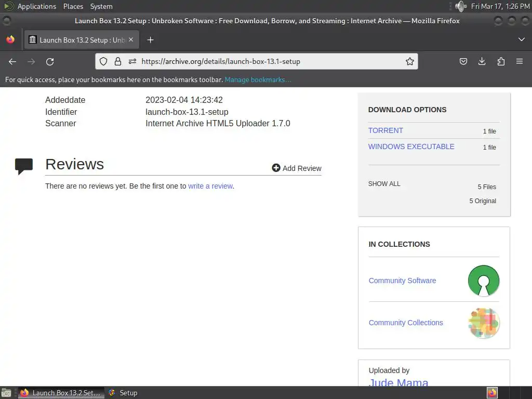Open uploader Jude Mama profile link
Image resolution: width=532 pixels, height=399 pixels.
(398, 382)
